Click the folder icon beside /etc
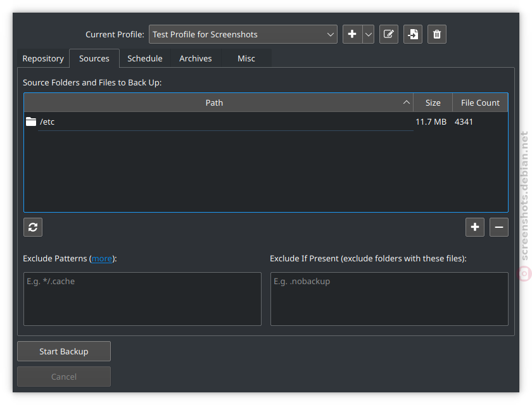Screen dimensions: 532x405 coord(31,121)
